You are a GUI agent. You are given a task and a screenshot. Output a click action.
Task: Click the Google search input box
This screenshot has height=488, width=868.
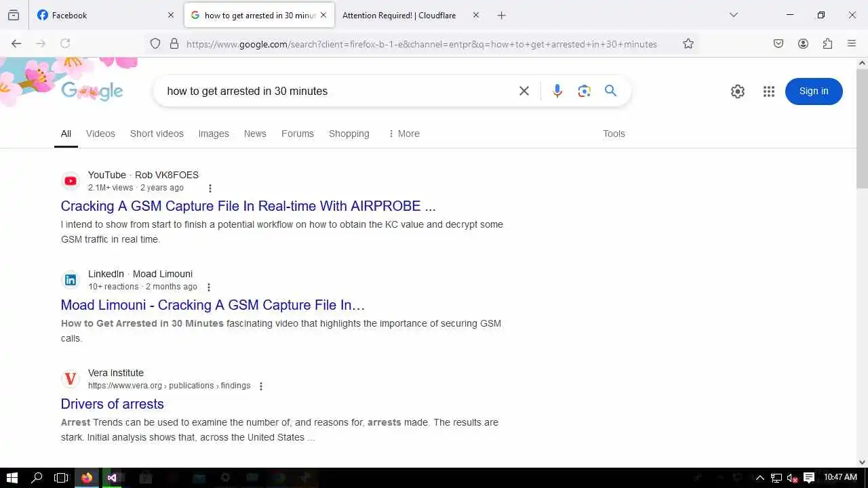click(x=336, y=91)
